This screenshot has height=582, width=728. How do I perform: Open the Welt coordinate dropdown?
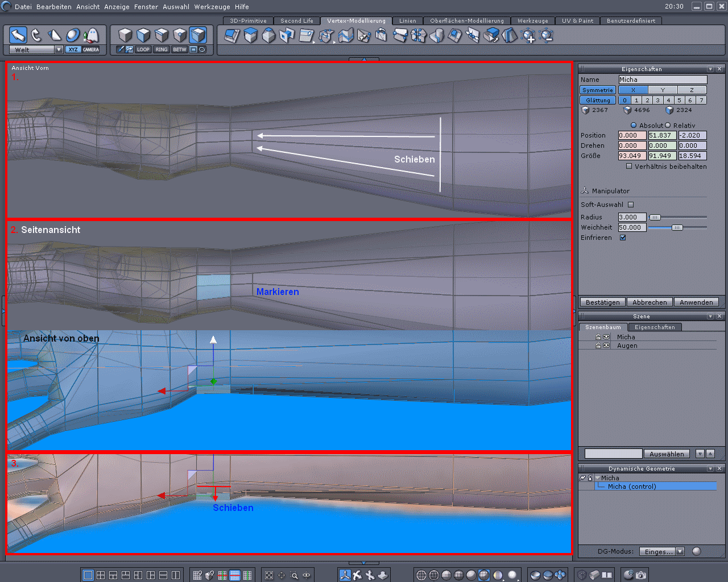[59, 49]
